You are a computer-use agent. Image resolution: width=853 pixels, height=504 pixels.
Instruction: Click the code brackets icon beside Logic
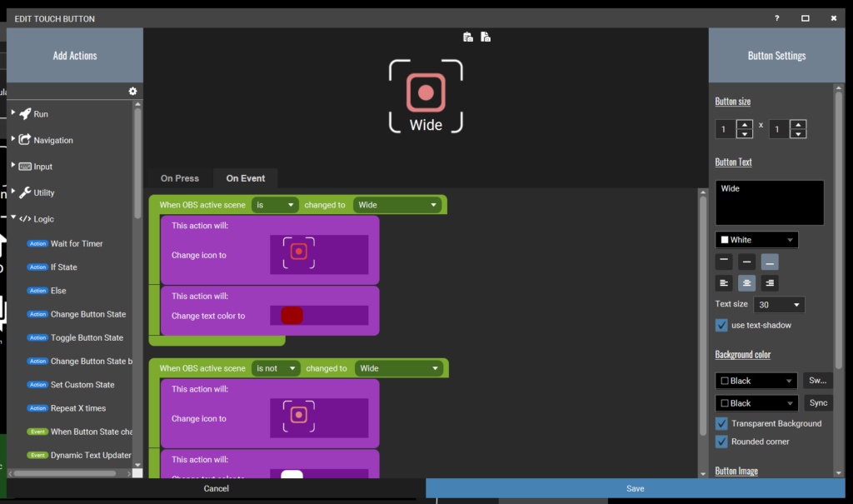(25, 219)
